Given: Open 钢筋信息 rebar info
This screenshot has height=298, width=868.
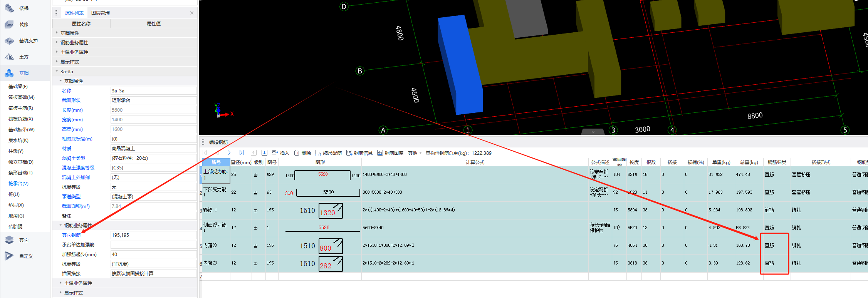Looking at the screenshot, I should click(359, 153).
